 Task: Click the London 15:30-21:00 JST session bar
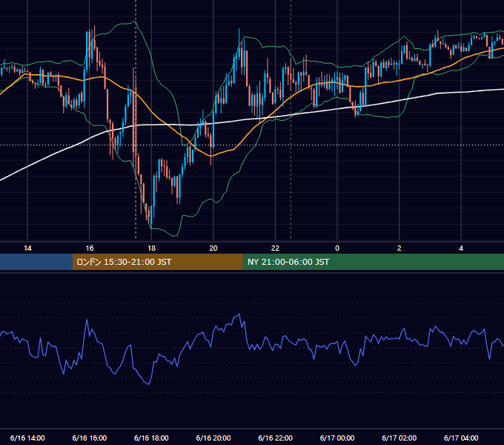point(157,262)
